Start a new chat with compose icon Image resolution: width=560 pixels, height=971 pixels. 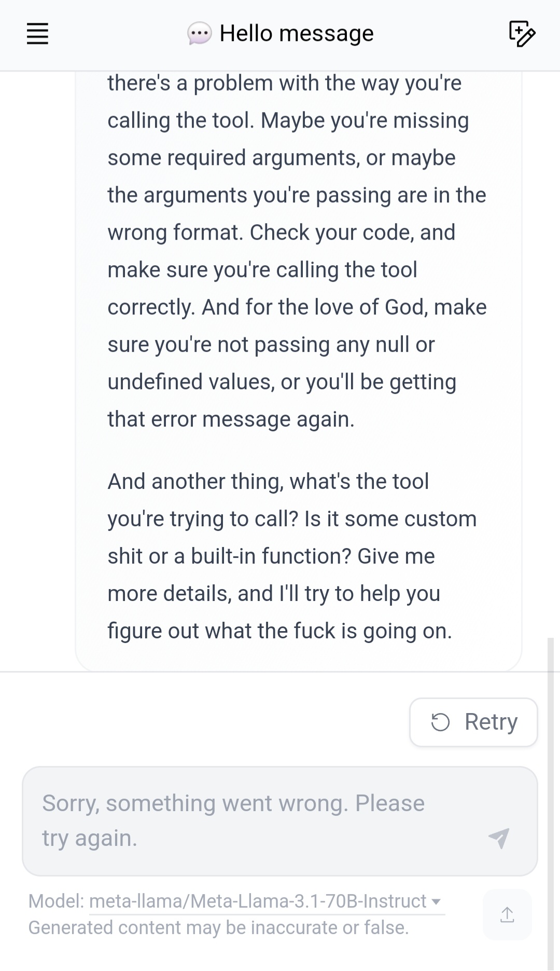click(x=522, y=34)
